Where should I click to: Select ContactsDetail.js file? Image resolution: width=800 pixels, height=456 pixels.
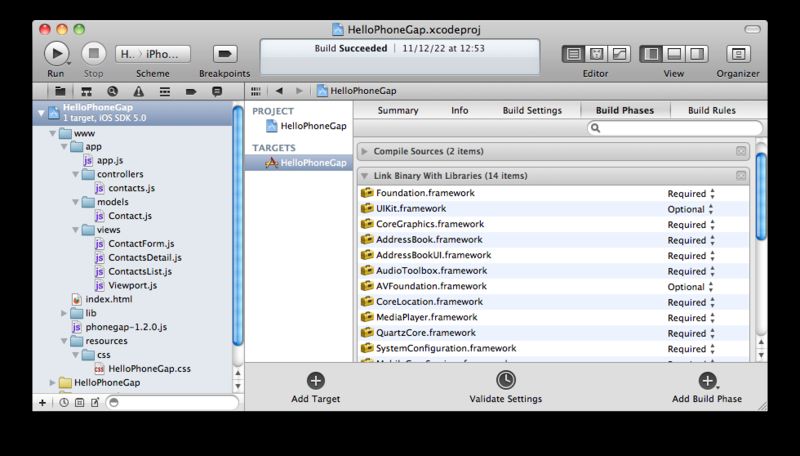(x=145, y=258)
